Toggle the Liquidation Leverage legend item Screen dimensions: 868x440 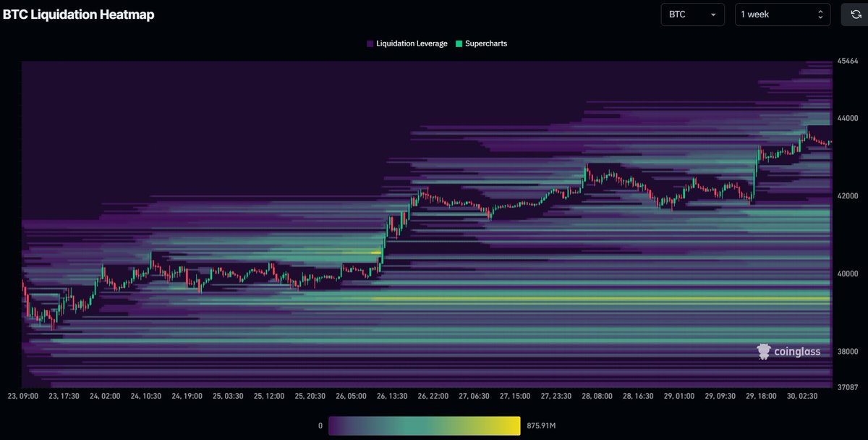pos(407,43)
